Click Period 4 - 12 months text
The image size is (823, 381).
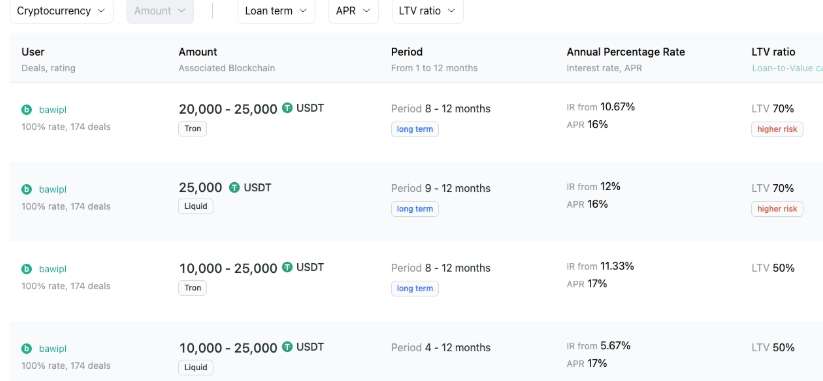pos(441,347)
